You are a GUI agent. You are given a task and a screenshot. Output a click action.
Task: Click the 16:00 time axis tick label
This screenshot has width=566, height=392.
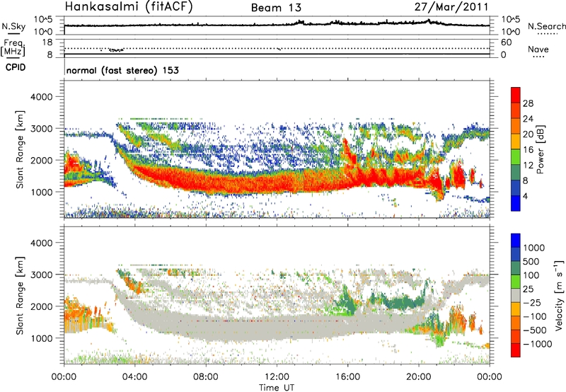[347, 377]
